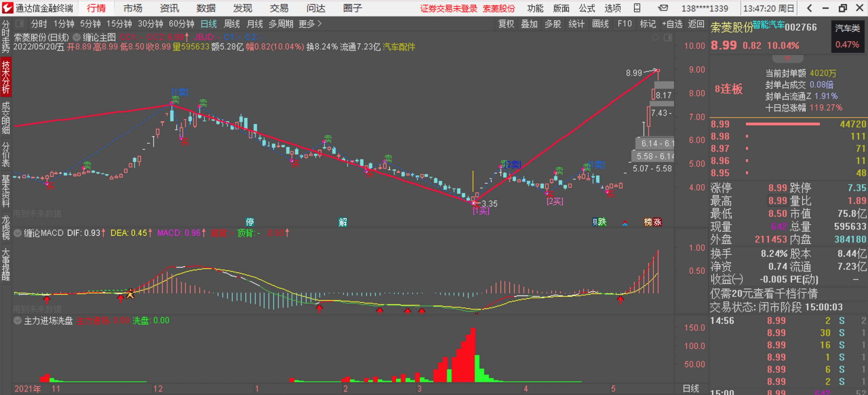Click the back arrow next to the clock
This screenshot has width=868, height=395.
pyautogui.click(x=809, y=8)
